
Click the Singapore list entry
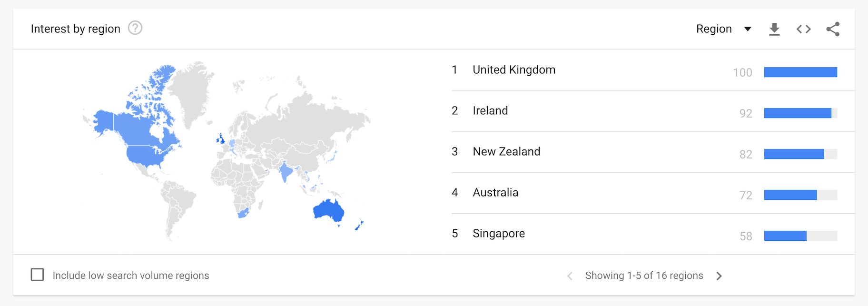click(x=499, y=234)
